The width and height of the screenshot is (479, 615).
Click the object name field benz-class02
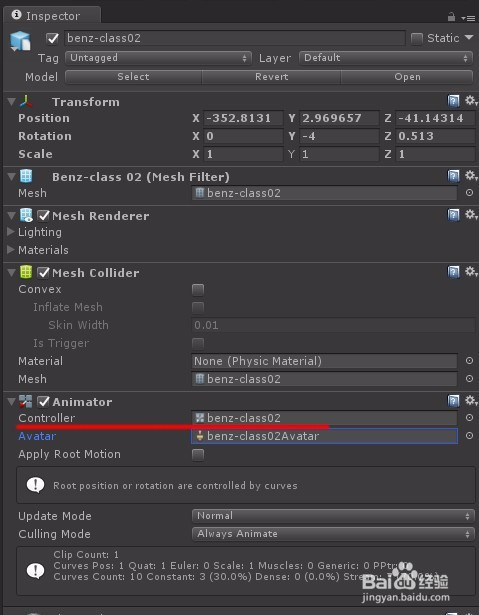(235, 38)
